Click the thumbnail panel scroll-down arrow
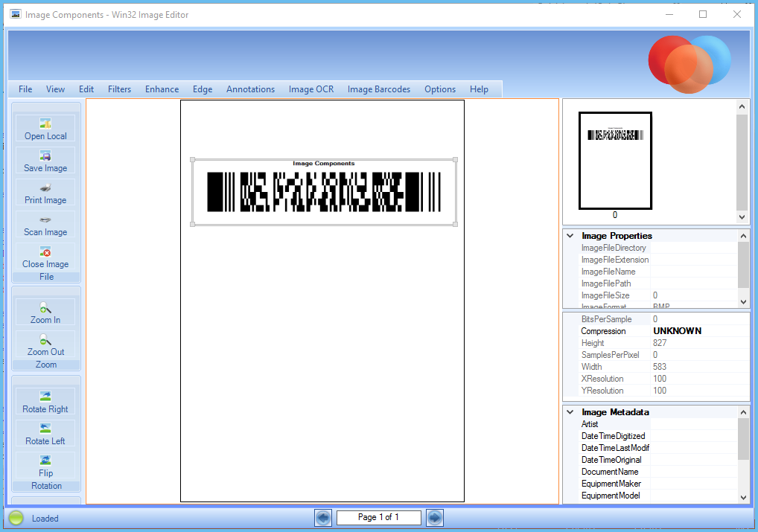Viewport: 758px width, 532px height. pos(742,217)
